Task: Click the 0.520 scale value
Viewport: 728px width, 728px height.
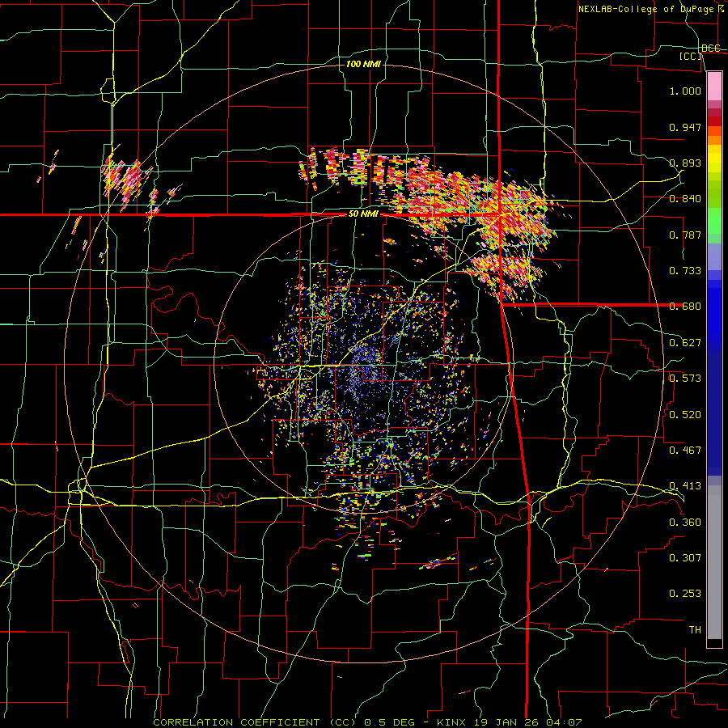Action: pyautogui.click(x=685, y=415)
